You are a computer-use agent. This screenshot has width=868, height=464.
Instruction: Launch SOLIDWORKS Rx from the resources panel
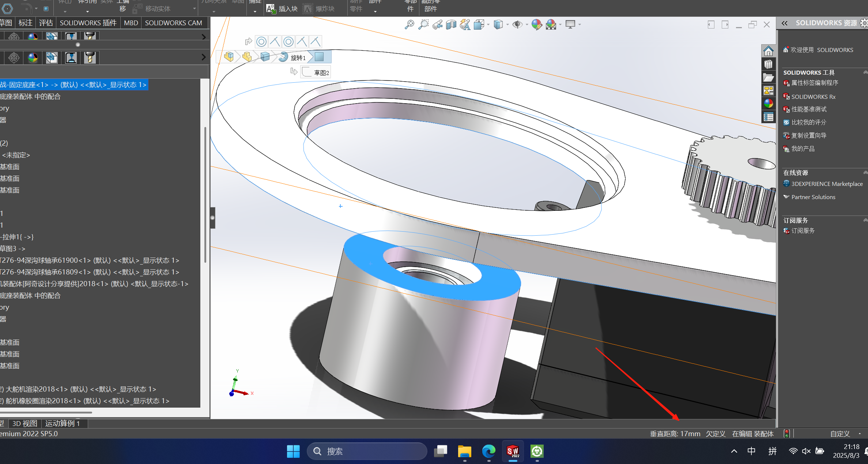pyautogui.click(x=813, y=97)
